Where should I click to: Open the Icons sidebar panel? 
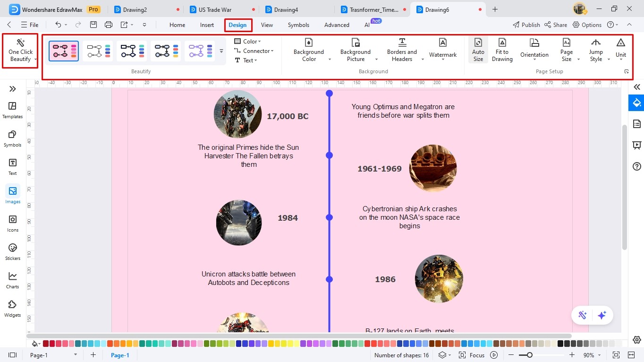pos(13,224)
